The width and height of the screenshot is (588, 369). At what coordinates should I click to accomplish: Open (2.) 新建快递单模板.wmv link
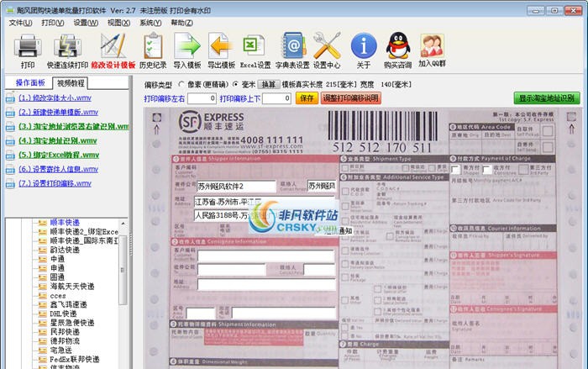click(x=58, y=113)
